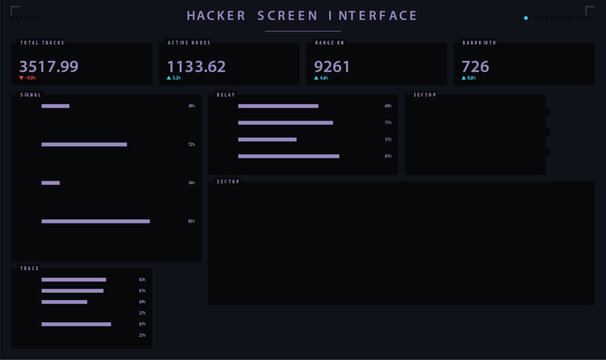Click the top bar in the Relay panel

click(278, 106)
